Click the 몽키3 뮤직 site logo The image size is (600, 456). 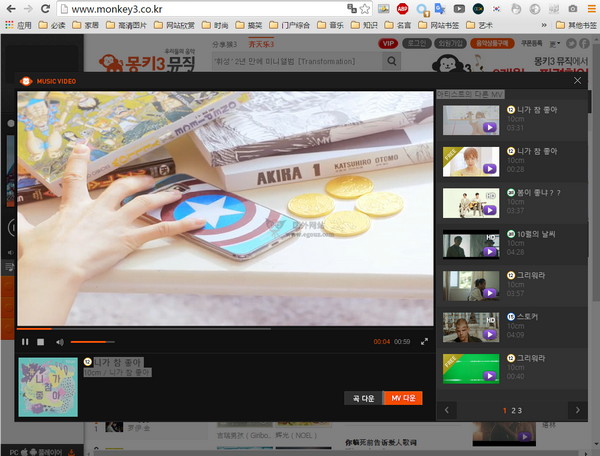coord(147,63)
